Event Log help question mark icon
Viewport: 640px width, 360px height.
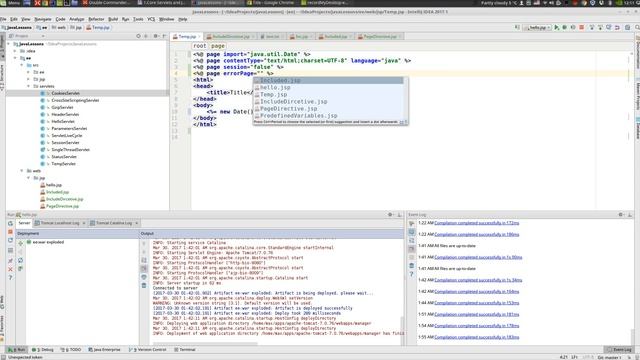(411, 274)
